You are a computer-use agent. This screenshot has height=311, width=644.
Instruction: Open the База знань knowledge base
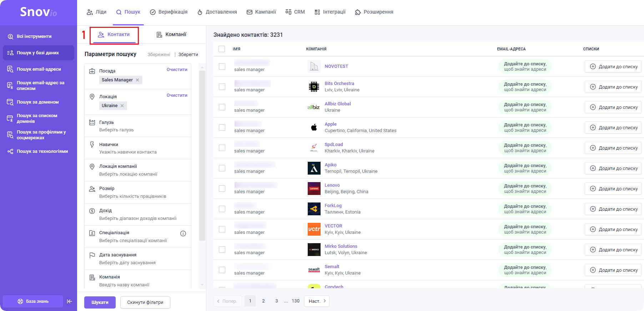click(33, 301)
